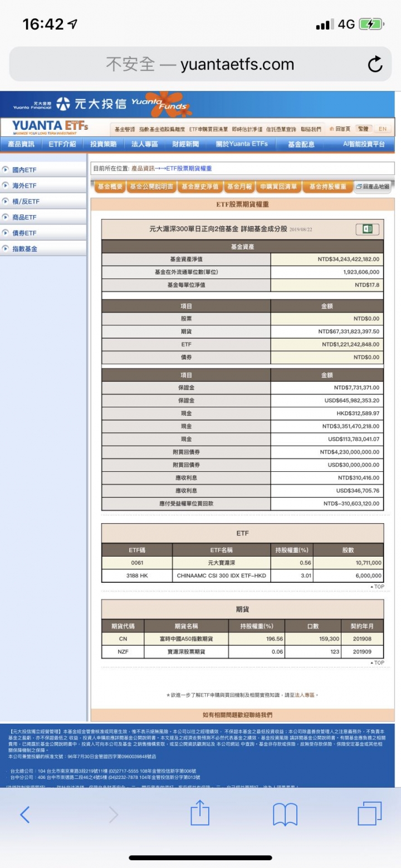This screenshot has height=868, width=401.
Task: Open the 法人專區 main menu
Action: [145, 144]
